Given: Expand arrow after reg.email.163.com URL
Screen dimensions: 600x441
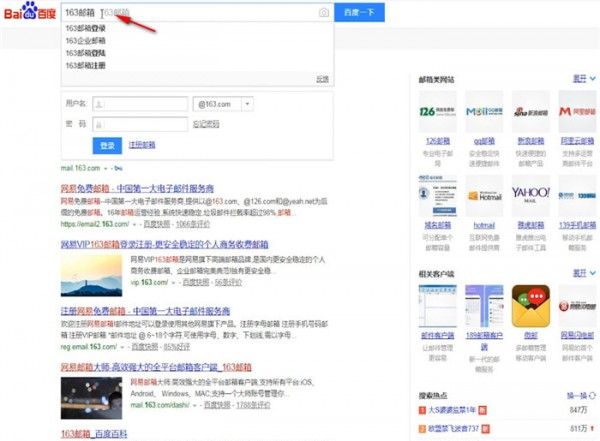Looking at the screenshot, I should (122, 347).
